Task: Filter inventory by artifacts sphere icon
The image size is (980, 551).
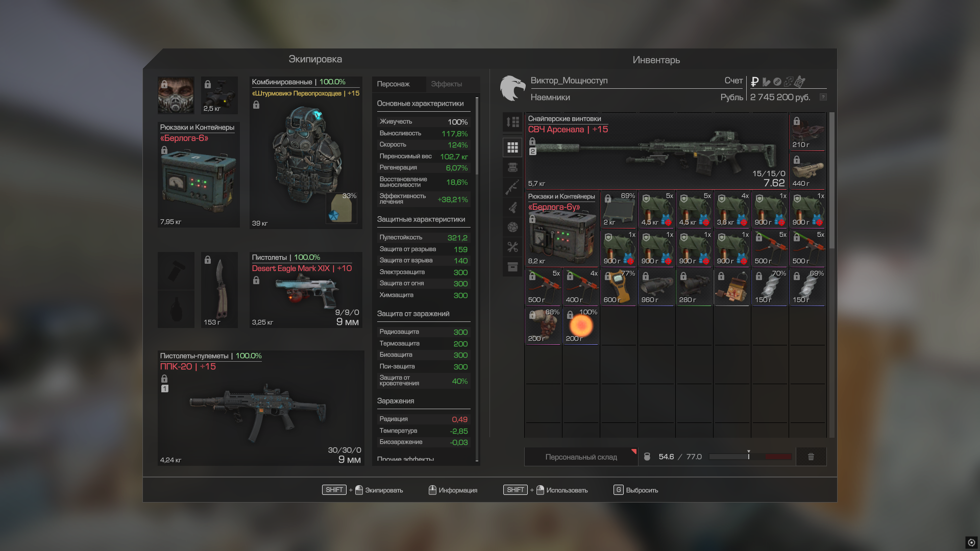Action: pyautogui.click(x=512, y=227)
